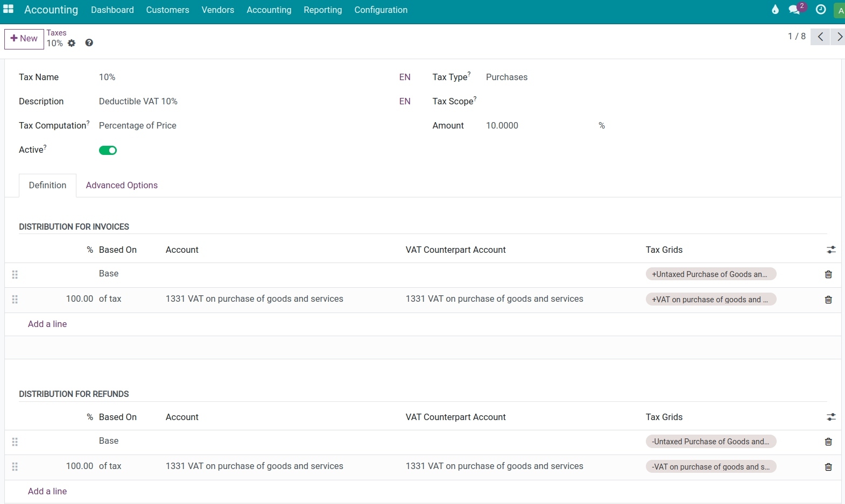The image size is (845, 504).
Task: Switch to the Advanced Options tab
Action: 122,185
